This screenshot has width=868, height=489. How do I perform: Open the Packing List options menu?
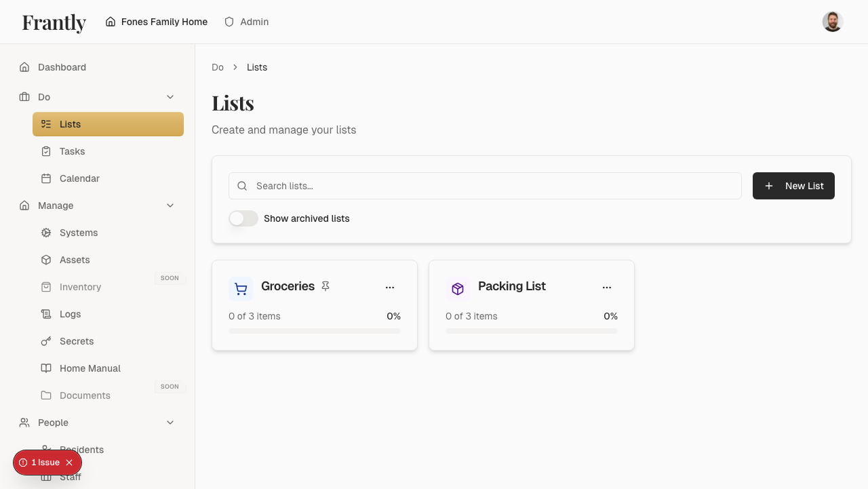(607, 286)
